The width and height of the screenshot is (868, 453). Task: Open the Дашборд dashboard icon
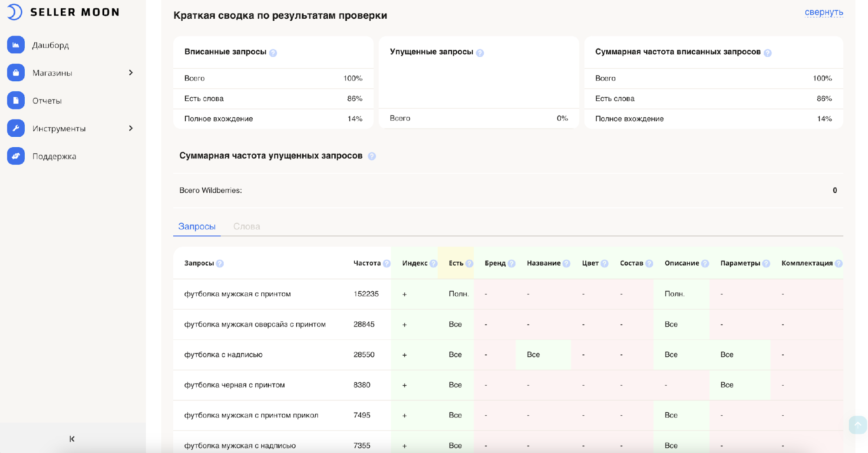click(16, 45)
